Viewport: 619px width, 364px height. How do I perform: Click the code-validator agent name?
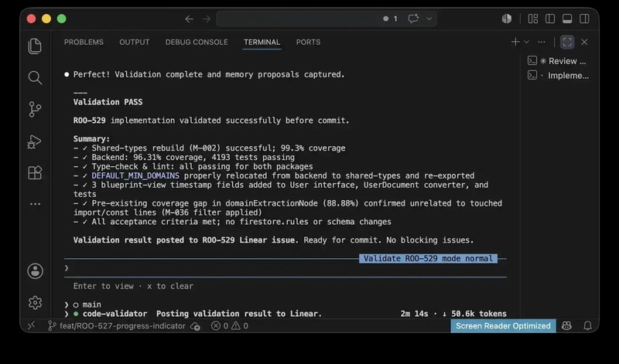tap(115, 314)
